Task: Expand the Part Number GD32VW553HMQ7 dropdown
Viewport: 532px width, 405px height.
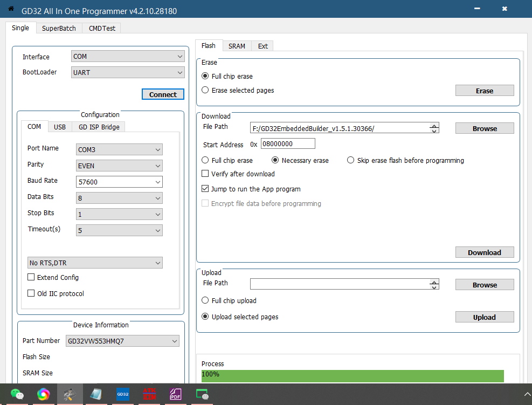Action: pos(122,341)
